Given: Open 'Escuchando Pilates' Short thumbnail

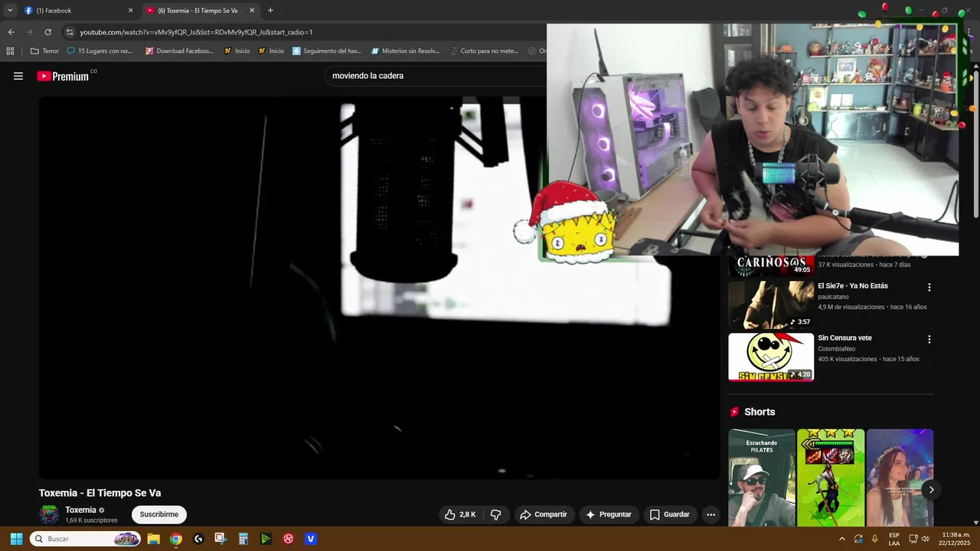Looking at the screenshot, I should click(x=762, y=478).
